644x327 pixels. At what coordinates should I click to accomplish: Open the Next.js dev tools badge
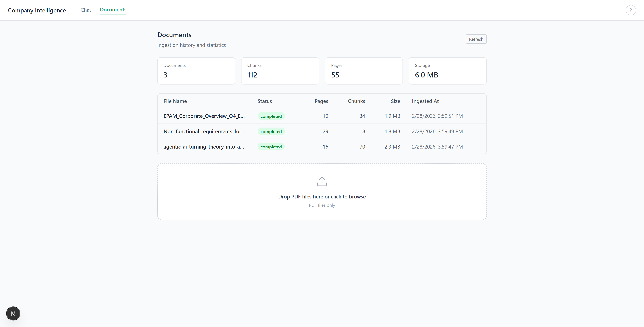coord(13,313)
